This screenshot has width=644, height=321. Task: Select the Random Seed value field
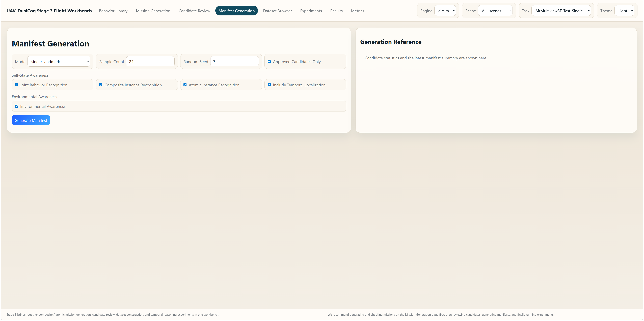pos(234,61)
